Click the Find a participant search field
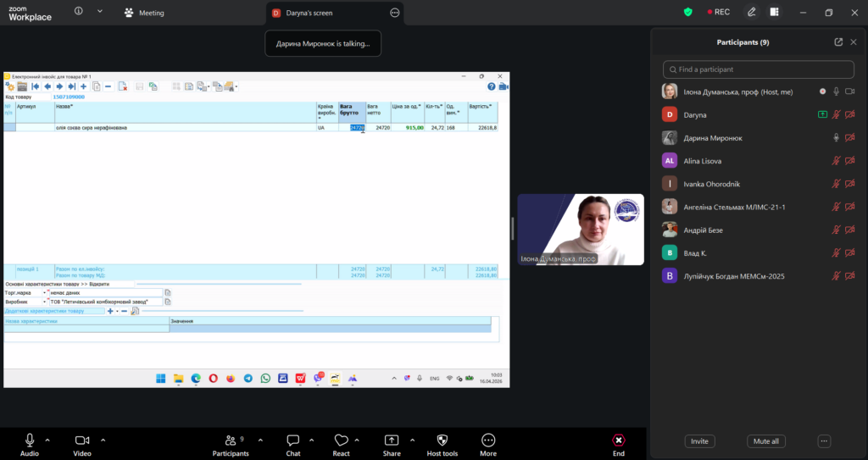This screenshot has width=868, height=460. point(759,69)
